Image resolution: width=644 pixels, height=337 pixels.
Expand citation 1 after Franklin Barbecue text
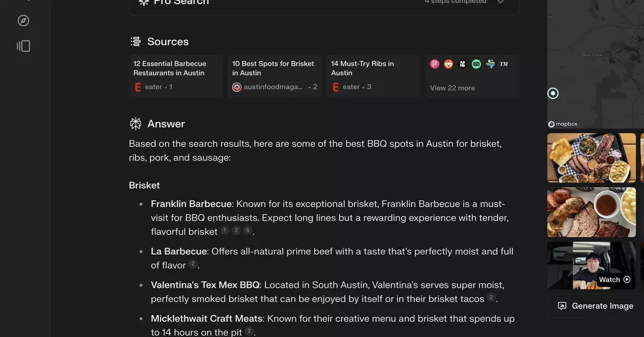point(224,230)
